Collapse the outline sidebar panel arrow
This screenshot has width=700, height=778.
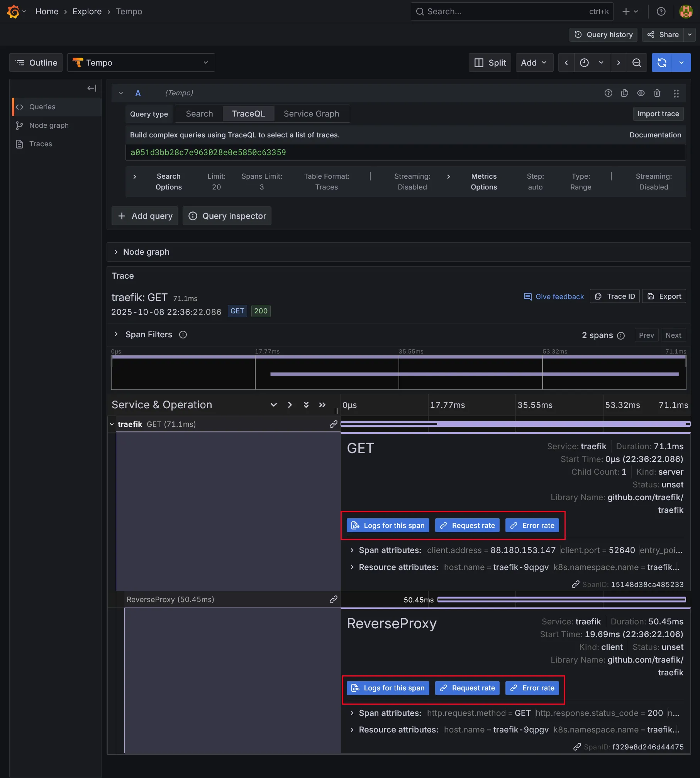[x=92, y=88]
